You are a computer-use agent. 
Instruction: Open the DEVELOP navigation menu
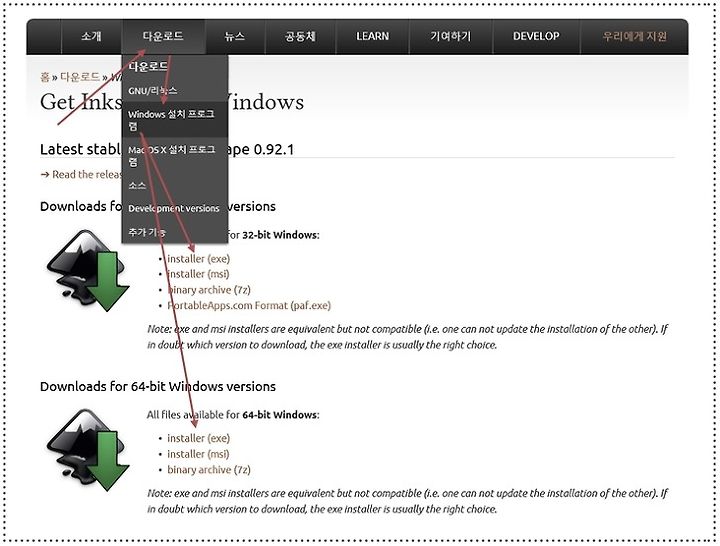tap(536, 36)
